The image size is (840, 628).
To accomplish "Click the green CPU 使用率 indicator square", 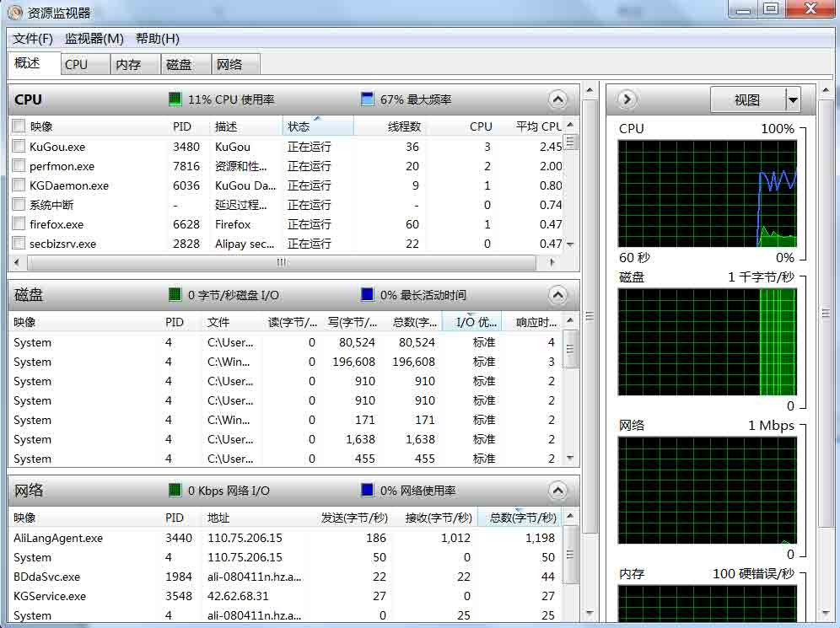I will (x=175, y=99).
